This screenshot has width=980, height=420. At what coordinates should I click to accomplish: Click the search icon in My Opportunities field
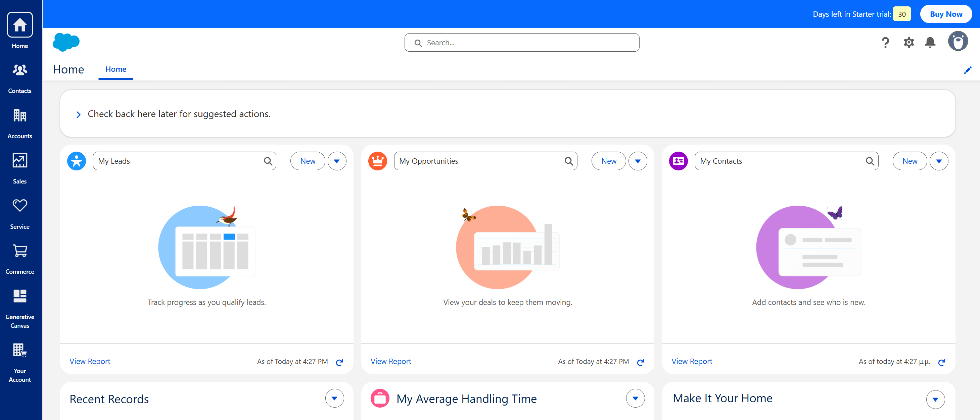[569, 161]
